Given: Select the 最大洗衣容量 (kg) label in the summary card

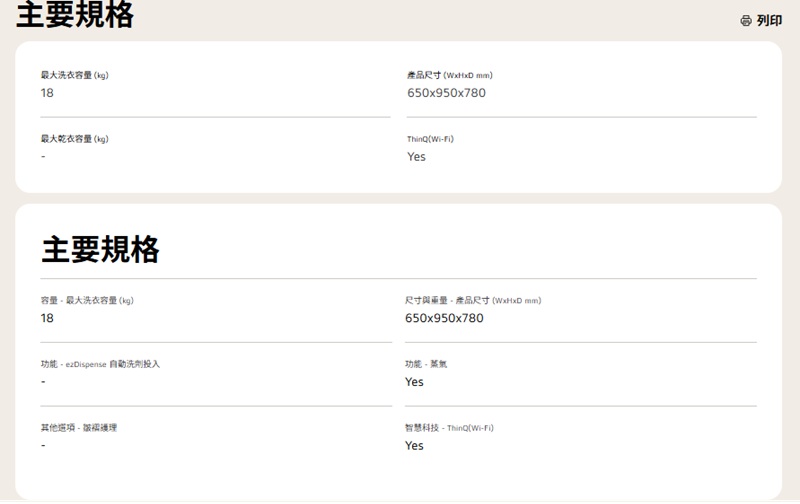Looking at the screenshot, I should 74,75.
